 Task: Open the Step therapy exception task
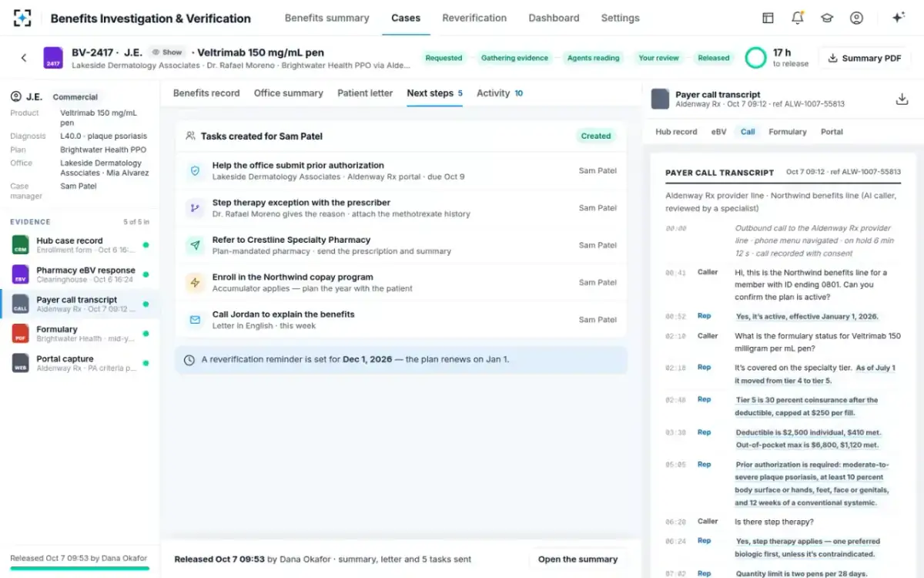(x=401, y=208)
